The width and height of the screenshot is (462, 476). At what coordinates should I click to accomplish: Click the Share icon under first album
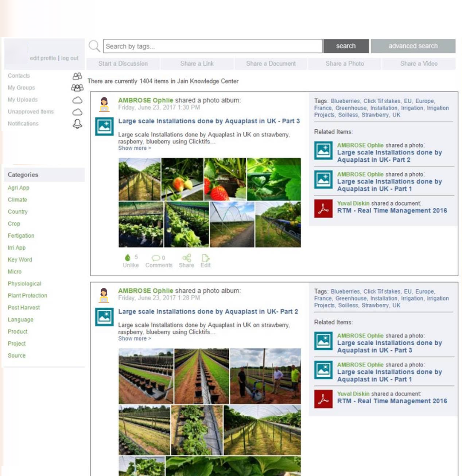pyautogui.click(x=186, y=258)
